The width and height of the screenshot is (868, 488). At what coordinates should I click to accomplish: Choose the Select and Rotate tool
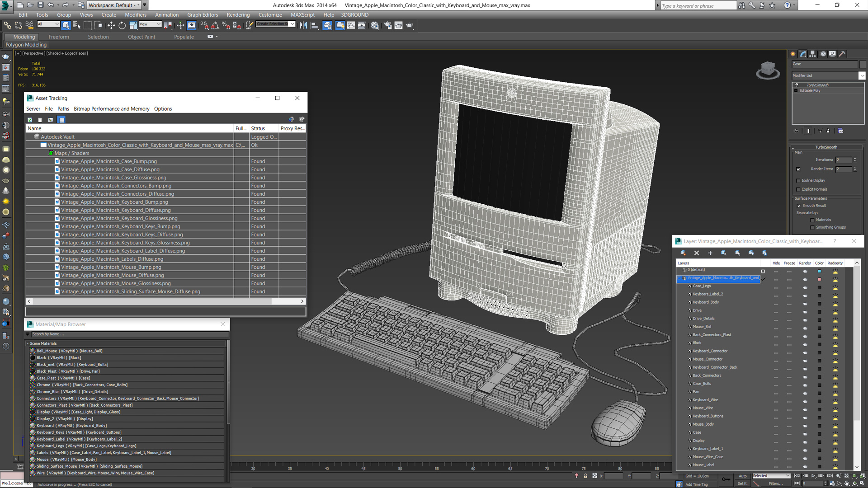click(x=122, y=25)
